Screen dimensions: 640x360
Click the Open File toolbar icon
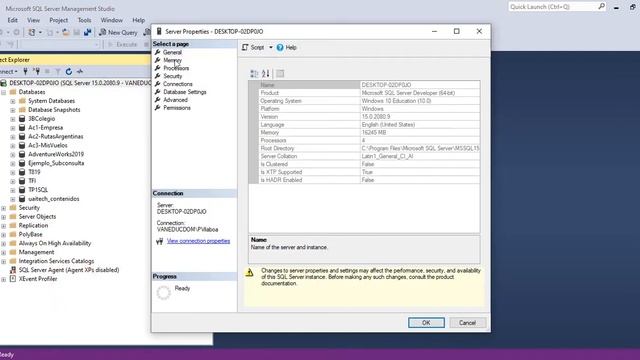coord(65,32)
